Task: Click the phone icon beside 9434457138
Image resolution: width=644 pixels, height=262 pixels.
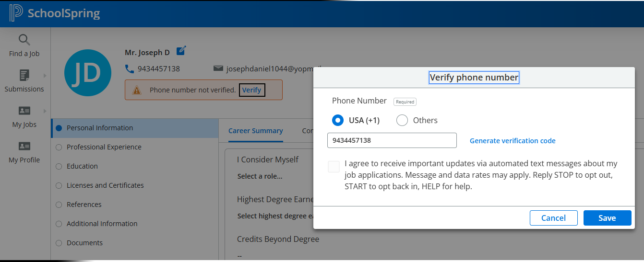Action: click(x=129, y=69)
